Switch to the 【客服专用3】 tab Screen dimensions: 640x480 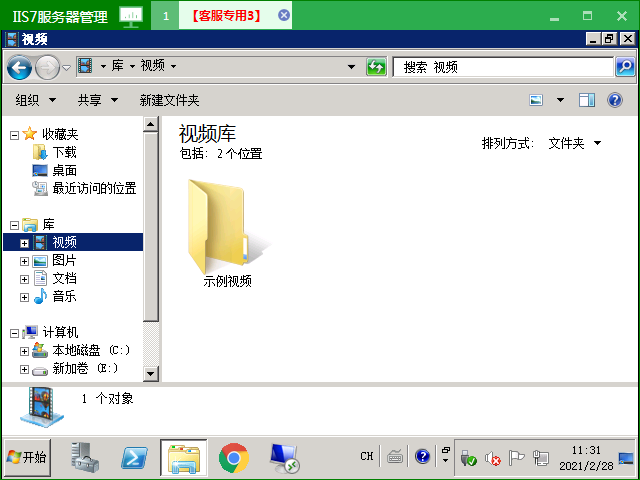pos(226,15)
